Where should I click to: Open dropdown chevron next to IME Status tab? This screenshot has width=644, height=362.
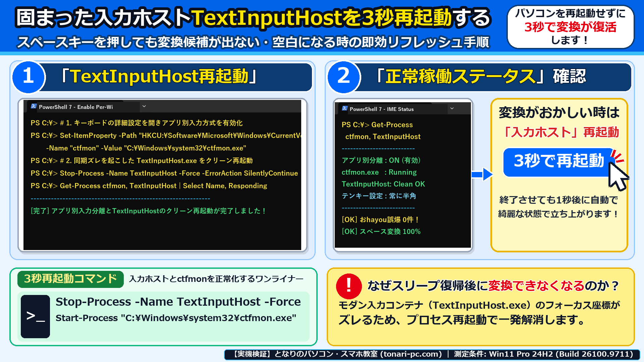click(x=452, y=108)
